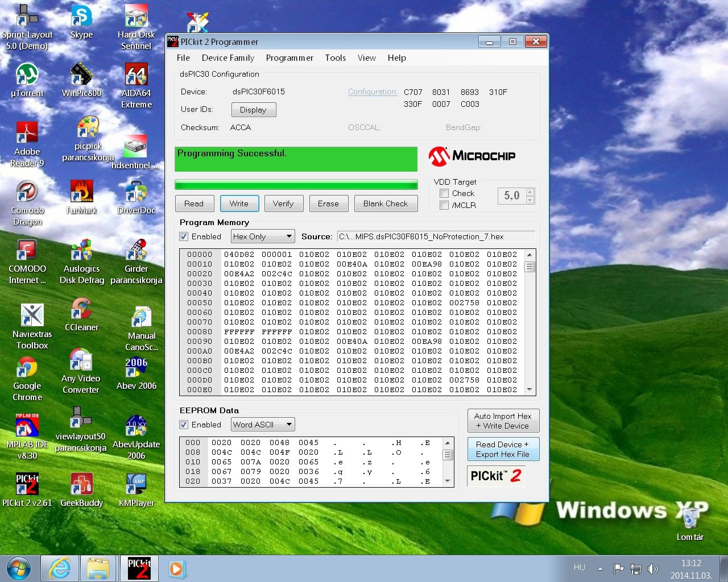
Task: Click the volume speaker tray icon
Action: 652,568
